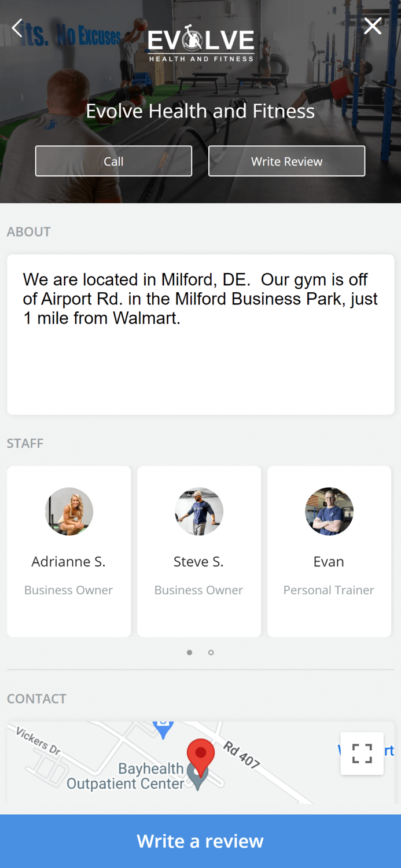Screen dimensions: 401x868
Task: Open Adrianne S. profile photo
Action: (68, 511)
